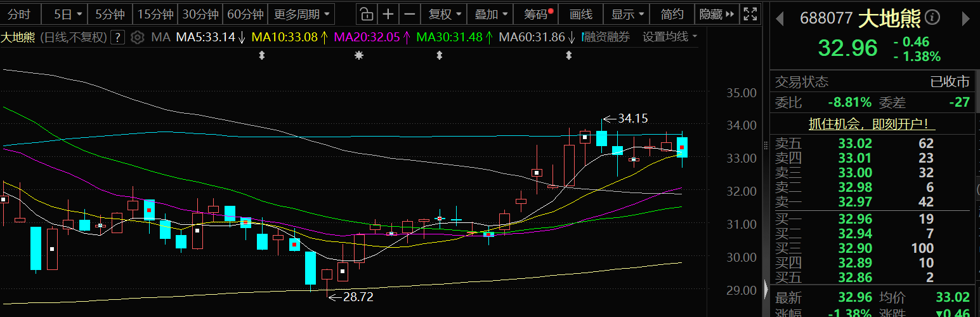The height and width of the screenshot is (317, 980).
Task: Click the question mark help icon
Action: (x=117, y=37)
